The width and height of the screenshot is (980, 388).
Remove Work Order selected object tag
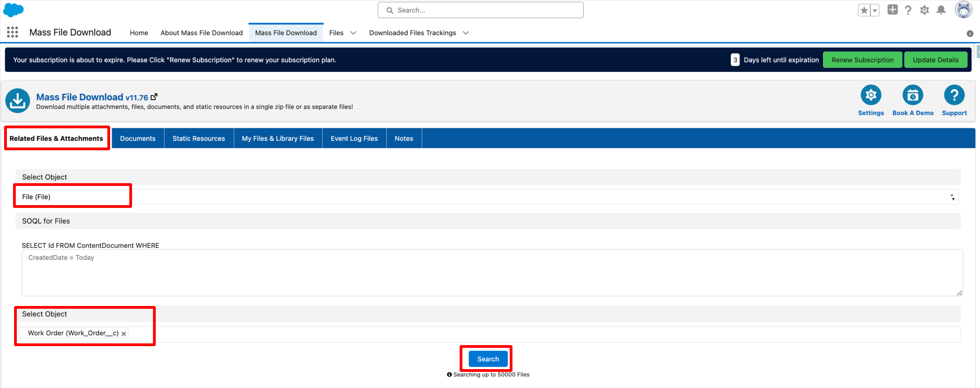(123, 333)
